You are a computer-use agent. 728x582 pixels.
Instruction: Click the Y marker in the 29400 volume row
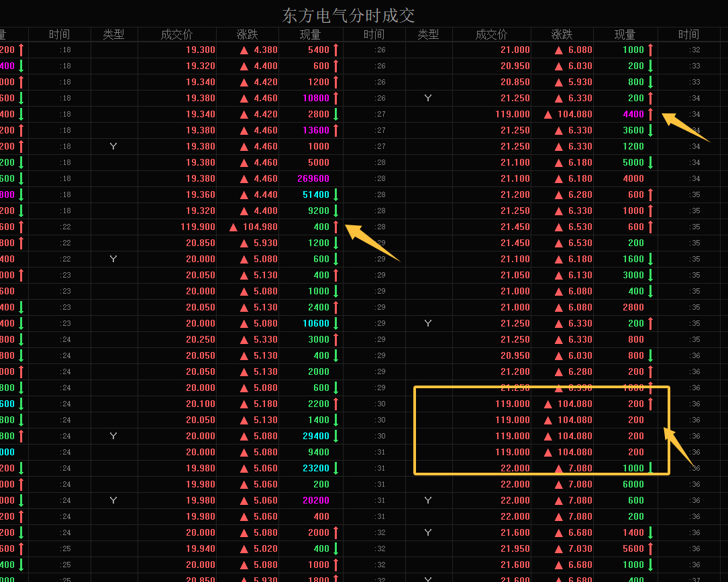(x=113, y=436)
